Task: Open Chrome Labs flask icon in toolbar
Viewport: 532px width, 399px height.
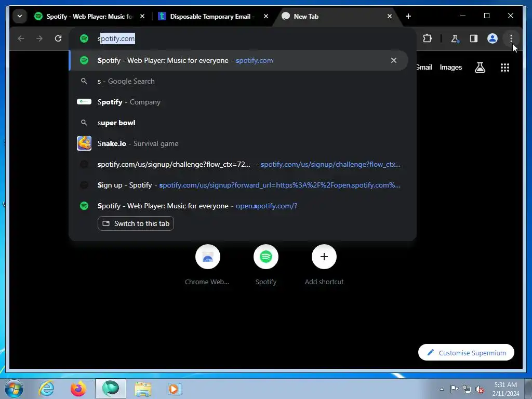Action: click(x=455, y=38)
